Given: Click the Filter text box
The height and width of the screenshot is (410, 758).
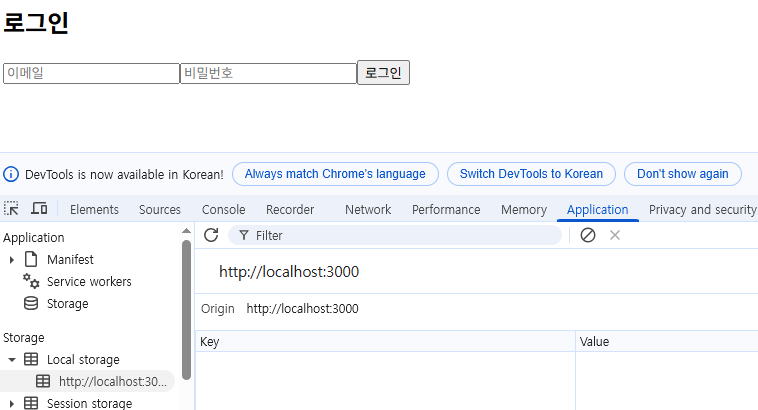Looking at the screenshot, I should coord(395,235).
